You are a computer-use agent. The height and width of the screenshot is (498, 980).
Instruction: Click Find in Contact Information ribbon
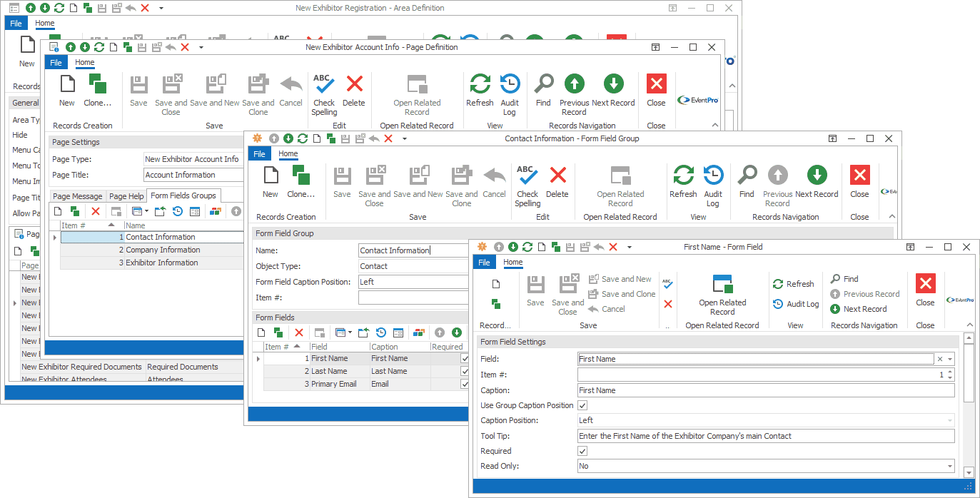click(747, 182)
